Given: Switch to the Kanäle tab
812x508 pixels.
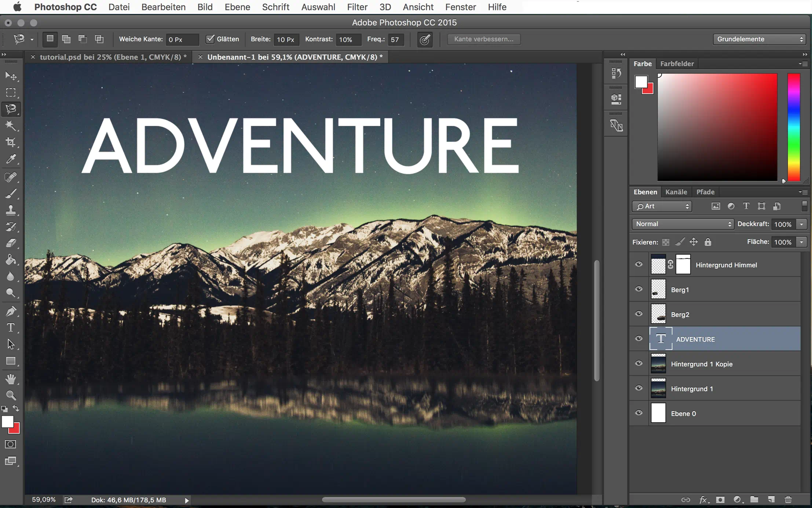Looking at the screenshot, I should [x=676, y=192].
